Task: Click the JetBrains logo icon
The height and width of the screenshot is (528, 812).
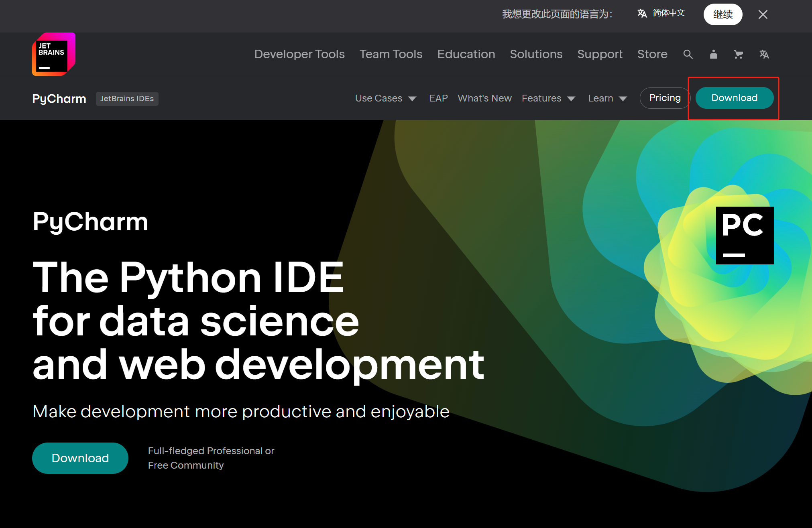Action: 53,54
